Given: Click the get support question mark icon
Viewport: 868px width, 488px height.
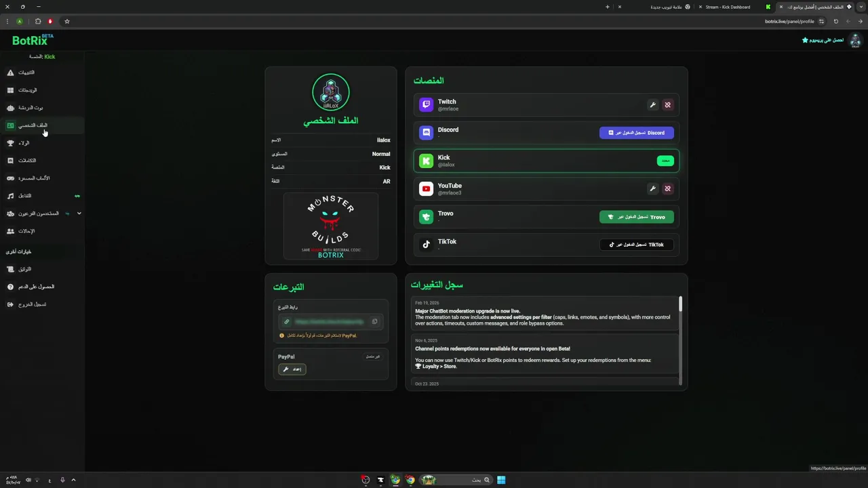Looking at the screenshot, I should (10, 287).
